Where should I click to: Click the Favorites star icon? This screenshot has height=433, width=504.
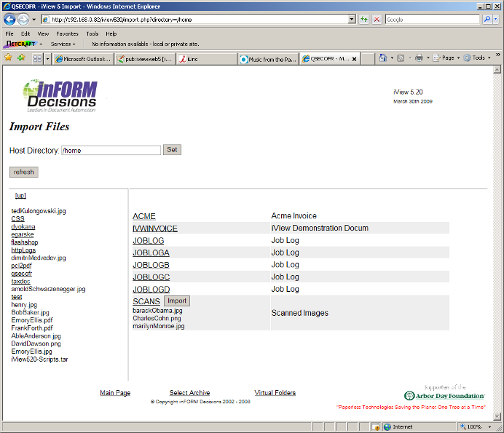[8, 57]
